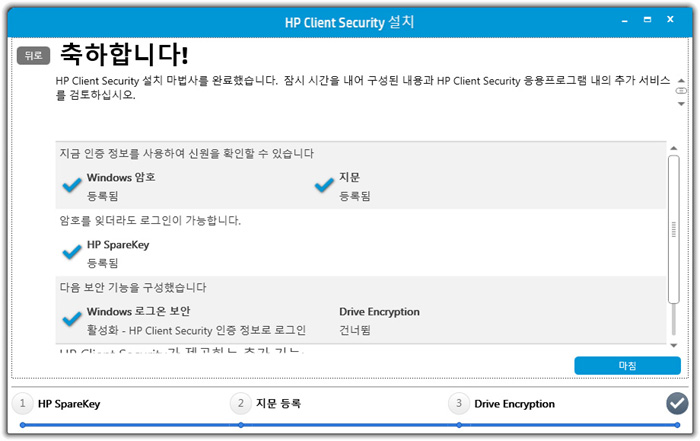
Task: Select step 1 HP SpareKey circle
Action: [22, 404]
